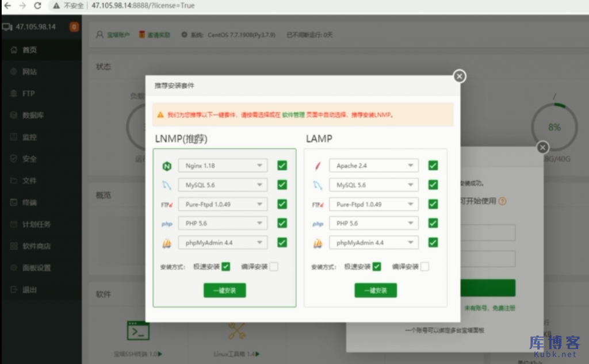Click the 邀请奖励 gift link

[158, 35]
